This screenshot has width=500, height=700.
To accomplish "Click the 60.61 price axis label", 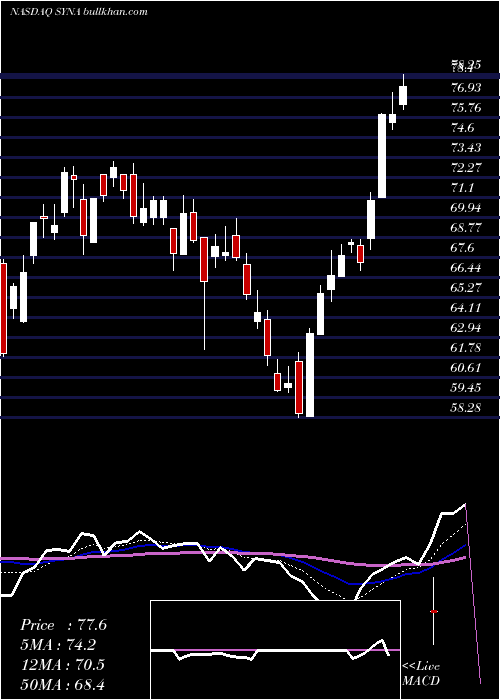I will pos(466,367).
